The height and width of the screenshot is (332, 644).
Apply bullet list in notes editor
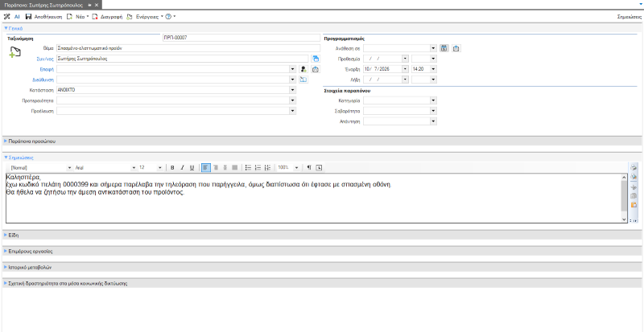(x=248, y=168)
